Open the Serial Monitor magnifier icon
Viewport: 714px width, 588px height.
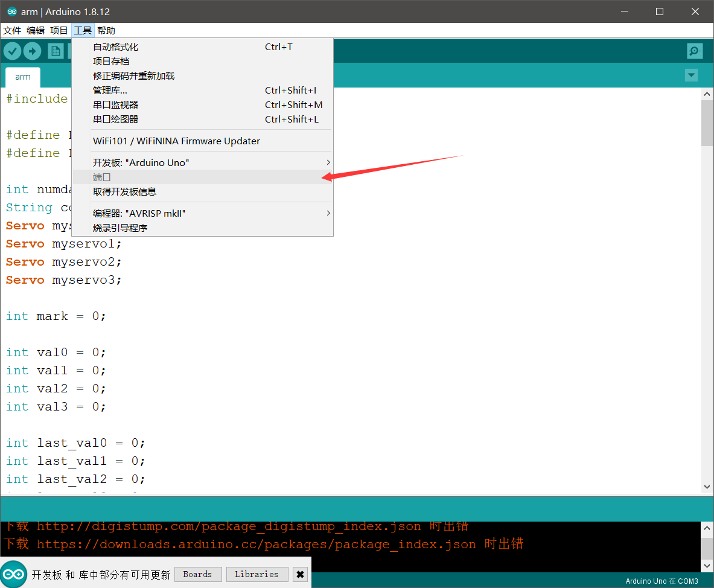(695, 51)
